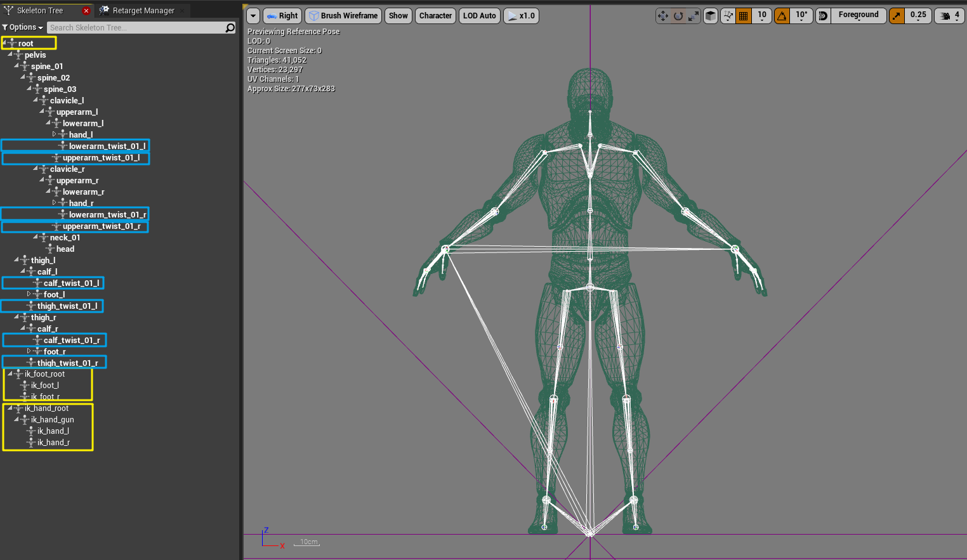Select the Rotate transform tool
Viewport: 967px width, 560px height.
pos(678,16)
